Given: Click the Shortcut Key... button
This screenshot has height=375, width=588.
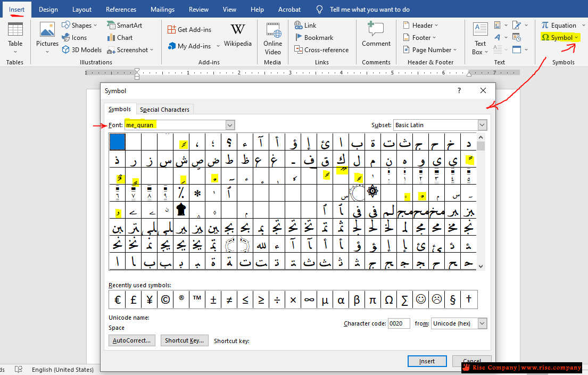Looking at the screenshot, I should 184,340.
